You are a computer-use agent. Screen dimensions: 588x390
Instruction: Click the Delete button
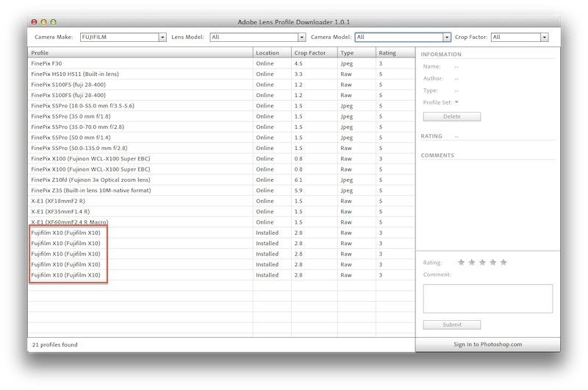[x=452, y=117]
